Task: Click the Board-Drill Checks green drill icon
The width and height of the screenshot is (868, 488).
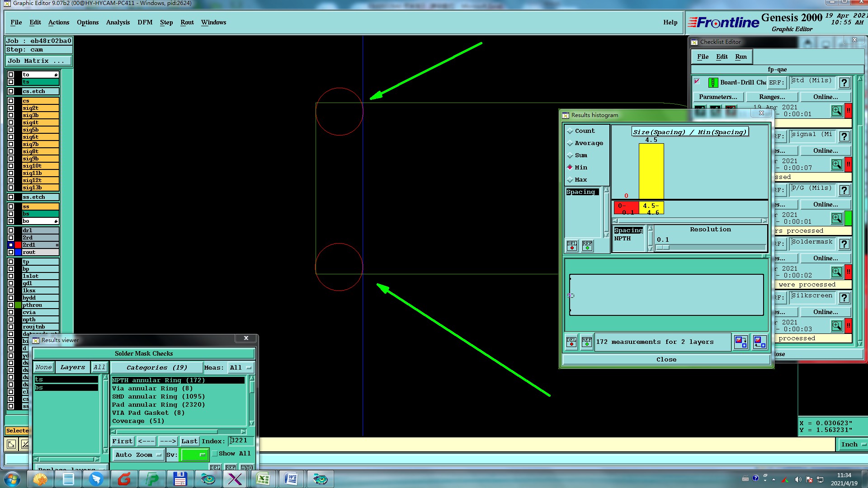Action: point(713,82)
